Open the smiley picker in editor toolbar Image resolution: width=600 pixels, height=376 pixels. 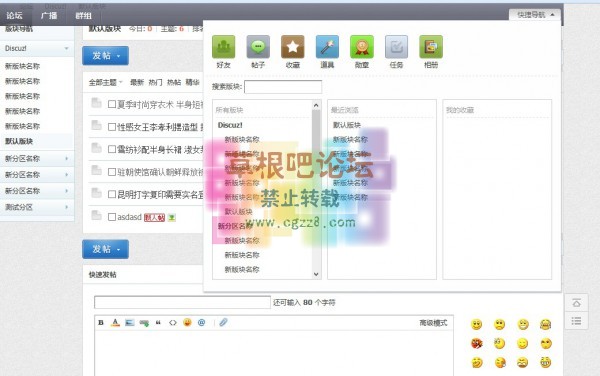pyautogui.click(x=187, y=322)
